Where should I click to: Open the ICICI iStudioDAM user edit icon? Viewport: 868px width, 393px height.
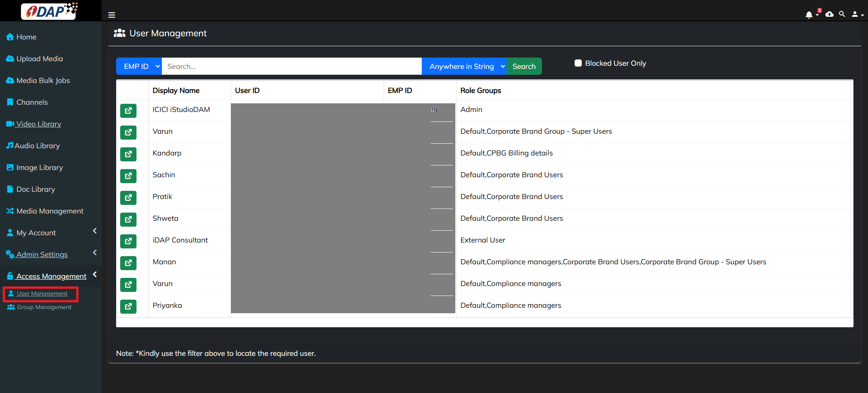coord(128,111)
